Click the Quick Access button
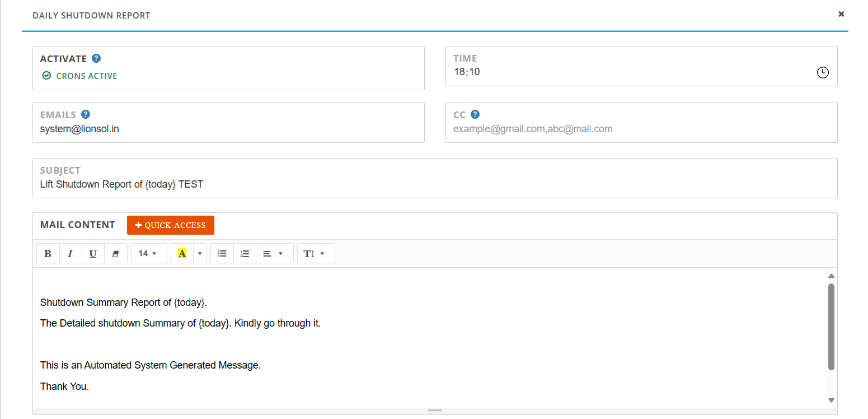 pyautogui.click(x=171, y=225)
